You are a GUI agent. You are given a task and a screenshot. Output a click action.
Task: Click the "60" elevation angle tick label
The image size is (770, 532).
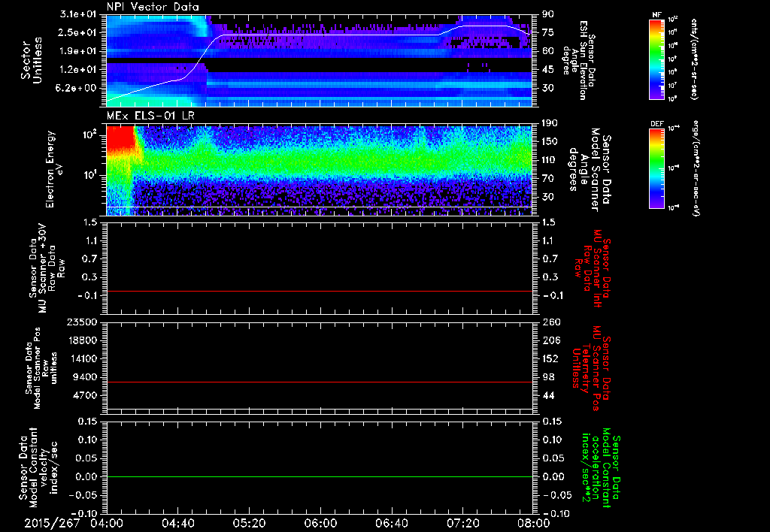point(547,51)
